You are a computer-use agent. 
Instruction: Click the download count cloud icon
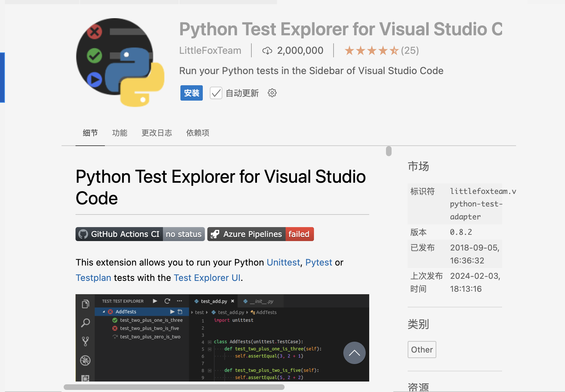(x=267, y=51)
